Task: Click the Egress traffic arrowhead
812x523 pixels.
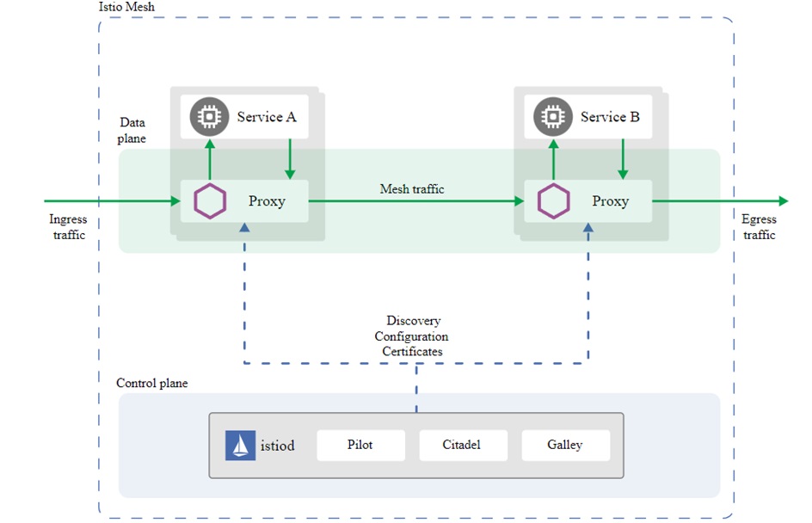Action: (x=782, y=201)
